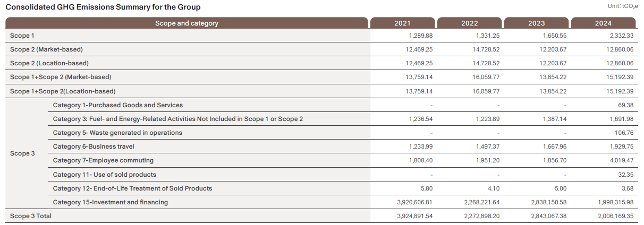This screenshot has width=644, height=225.
Task: Select the 2024 column header
Action: [603, 23]
